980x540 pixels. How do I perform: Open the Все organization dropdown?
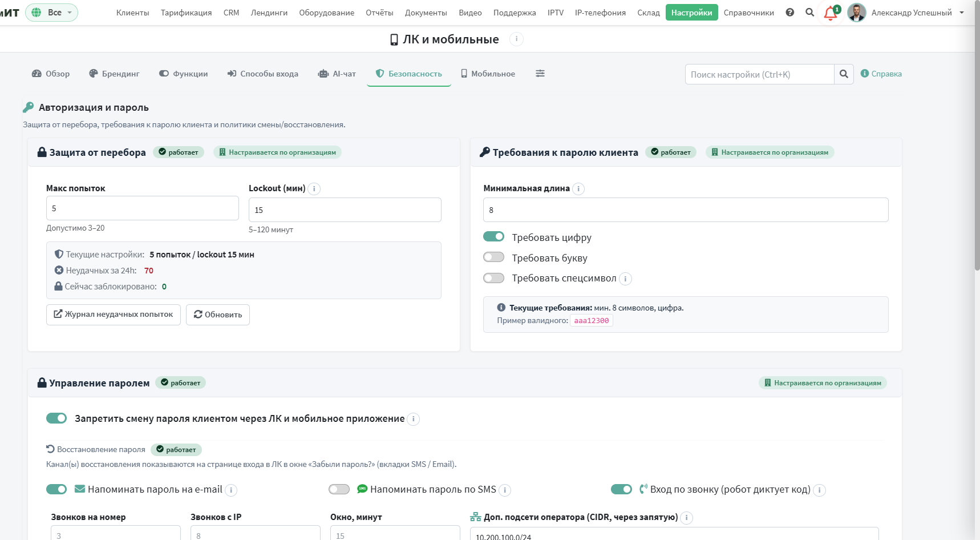pyautogui.click(x=52, y=13)
